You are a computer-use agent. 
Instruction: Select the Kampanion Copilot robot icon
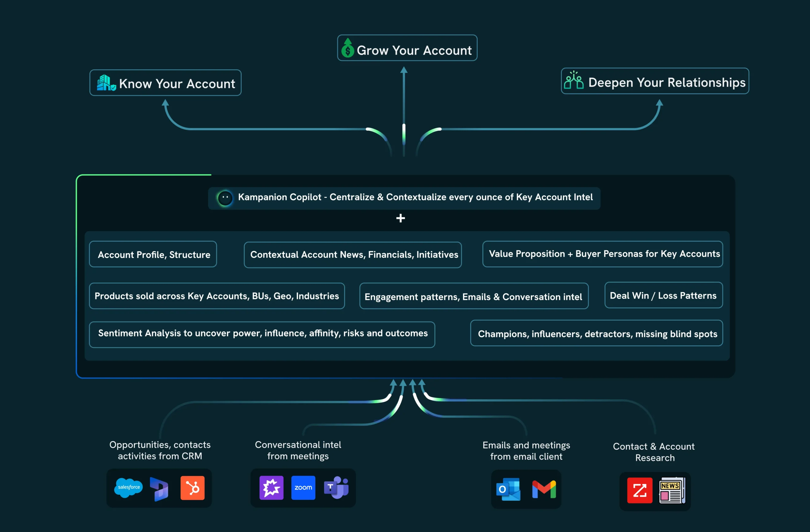click(x=225, y=198)
